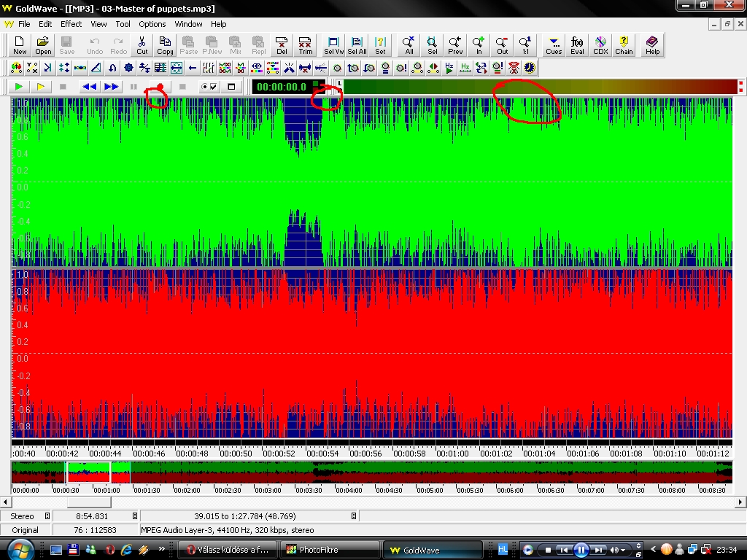Screen dimensions: 747x560
Task: Open the length format dropdown beside 8:54.831
Action: pos(135,516)
